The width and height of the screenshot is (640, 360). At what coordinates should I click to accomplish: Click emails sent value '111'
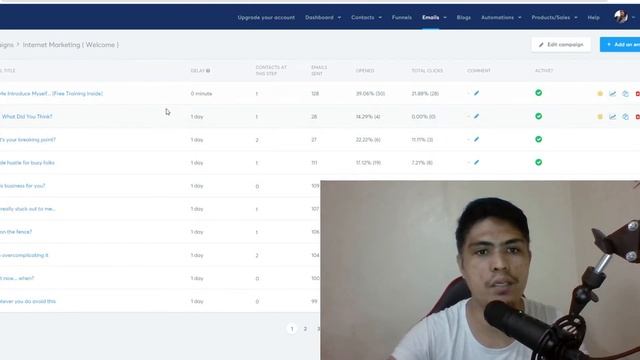tap(314, 162)
